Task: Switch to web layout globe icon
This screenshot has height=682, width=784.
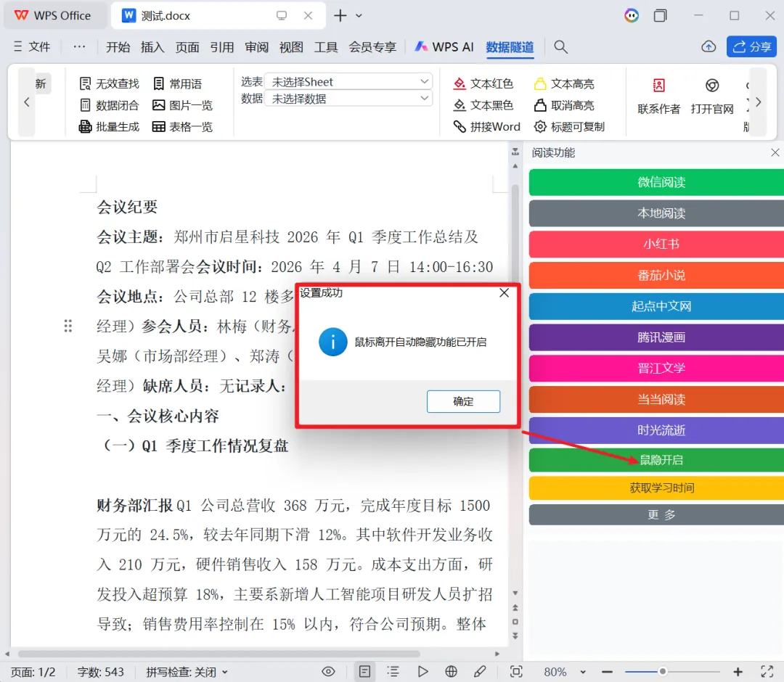Action: 451,672
